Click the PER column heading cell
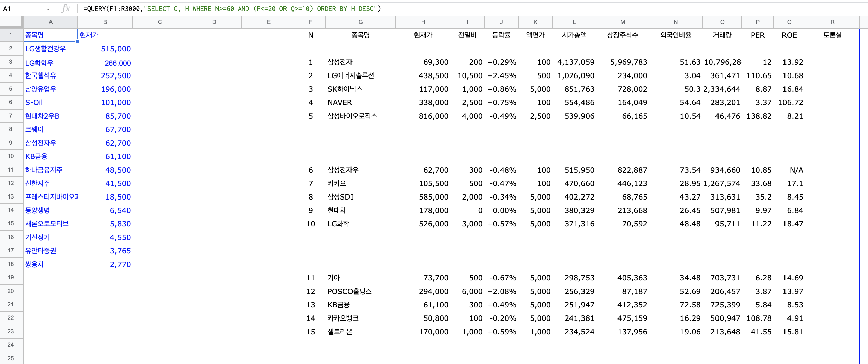Screen dimensions: 868x364 coord(757,35)
